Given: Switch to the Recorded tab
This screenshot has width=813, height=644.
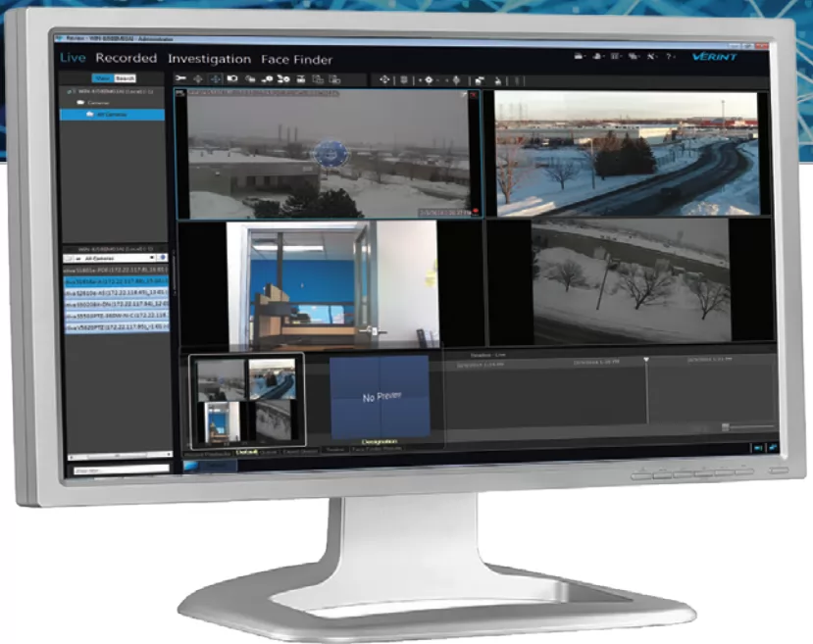Looking at the screenshot, I should point(126,58).
